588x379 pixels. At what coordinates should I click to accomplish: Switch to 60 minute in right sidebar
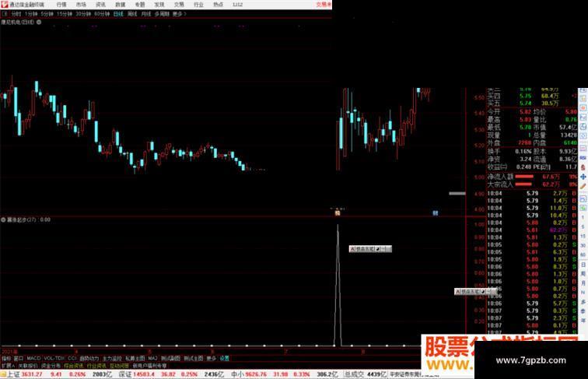point(583,254)
